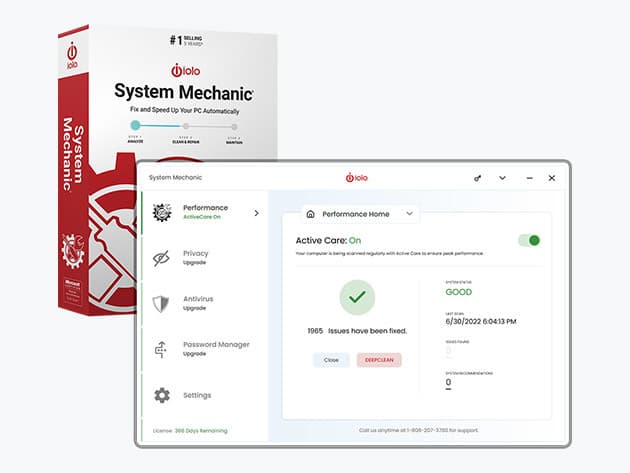Viewport: 630px width, 473px height.
Task: Open Settings via the gear icon
Action: coord(161,395)
